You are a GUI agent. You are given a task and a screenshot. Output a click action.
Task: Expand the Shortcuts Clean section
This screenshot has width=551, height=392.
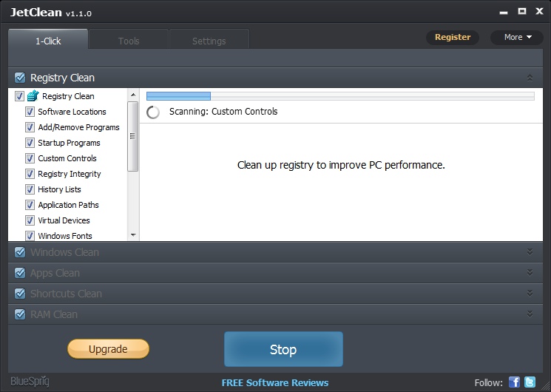530,293
